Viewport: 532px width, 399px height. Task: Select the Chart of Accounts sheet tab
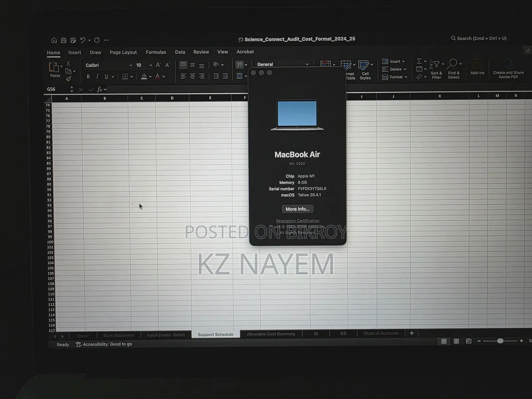click(381, 333)
